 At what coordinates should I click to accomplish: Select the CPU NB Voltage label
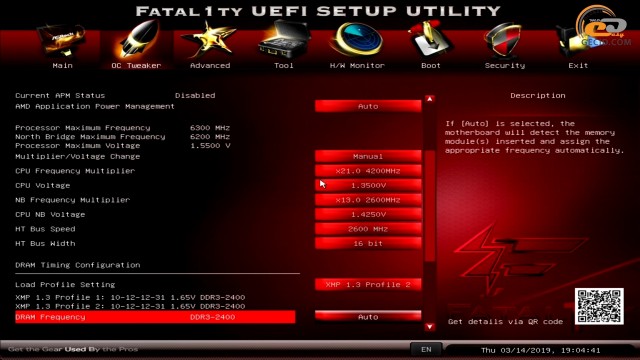point(50,214)
